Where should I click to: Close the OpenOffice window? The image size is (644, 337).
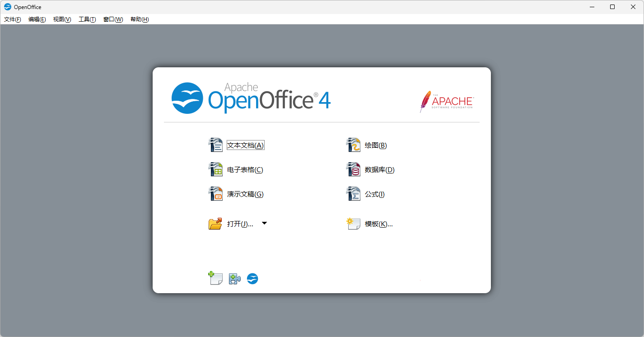click(x=633, y=7)
